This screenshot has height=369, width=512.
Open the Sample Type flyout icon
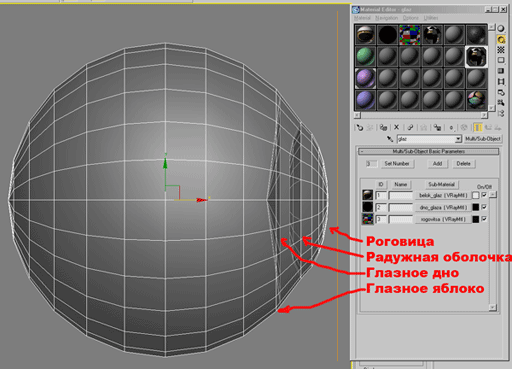(x=501, y=29)
